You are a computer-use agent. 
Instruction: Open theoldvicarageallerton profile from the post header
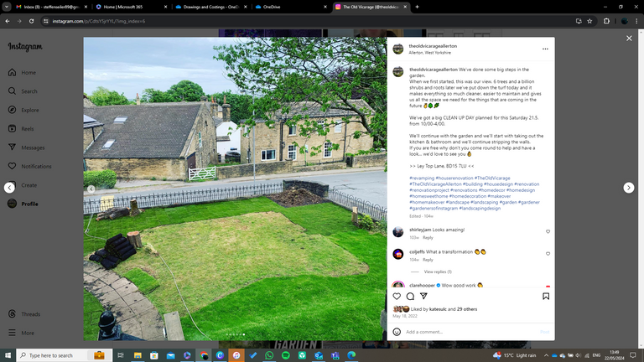pyautogui.click(x=433, y=46)
